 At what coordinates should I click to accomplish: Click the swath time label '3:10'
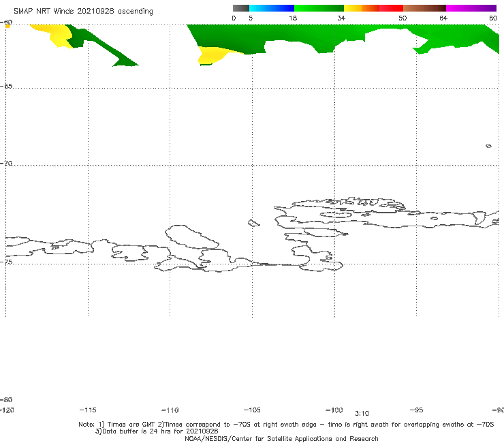362,414
